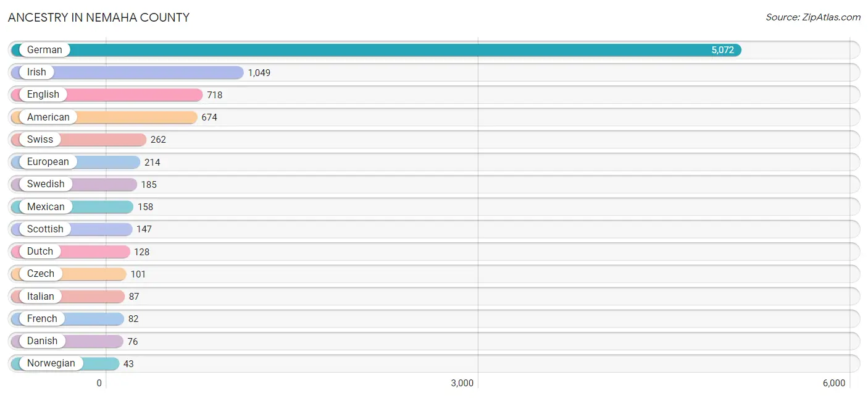Click the 43 Norwegian value

pos(128,364)
